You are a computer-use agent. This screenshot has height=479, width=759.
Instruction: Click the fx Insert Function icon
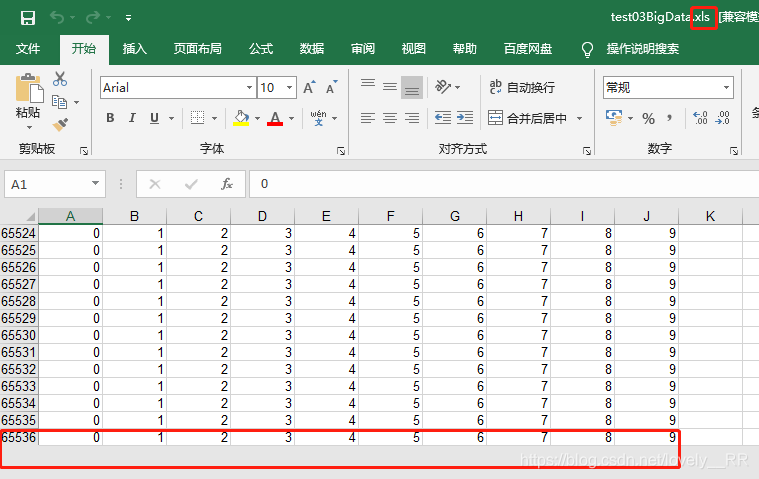click(x=227, y=184)
